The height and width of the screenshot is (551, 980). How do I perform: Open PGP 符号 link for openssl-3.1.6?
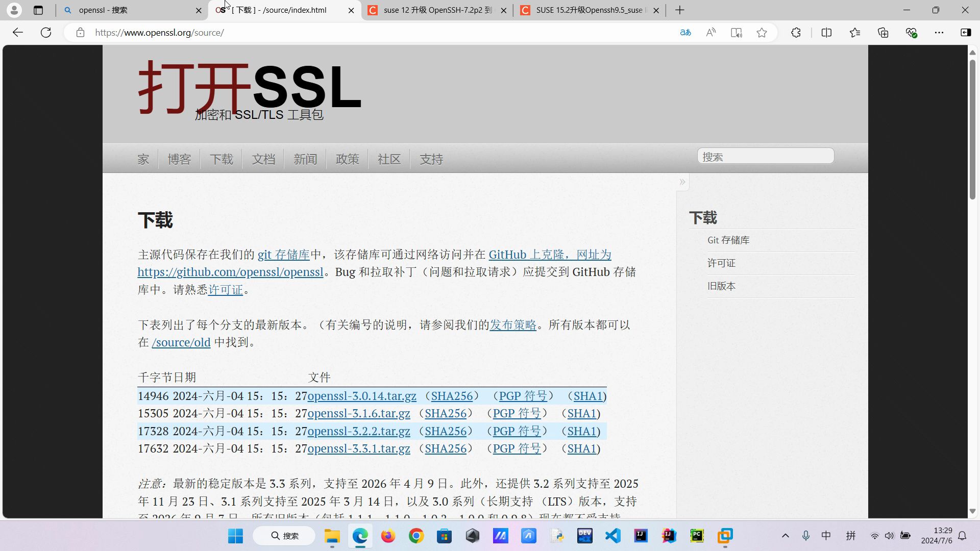(x=517, y=413)
